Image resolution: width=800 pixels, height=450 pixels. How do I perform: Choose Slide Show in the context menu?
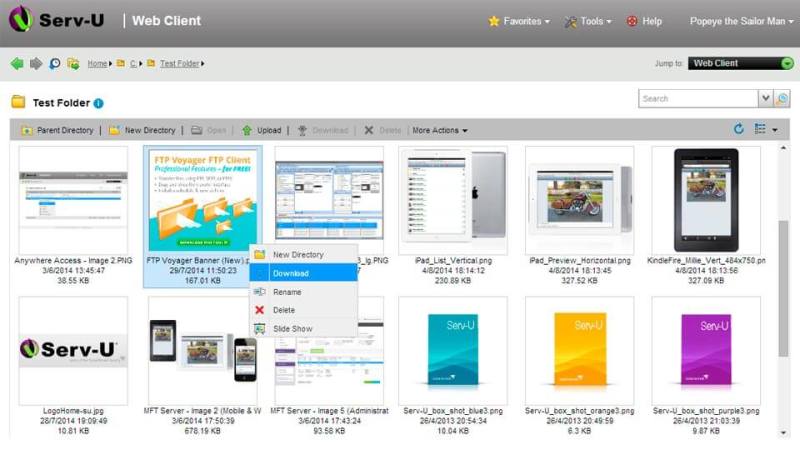pyautogui.click(x=304, y=329)
